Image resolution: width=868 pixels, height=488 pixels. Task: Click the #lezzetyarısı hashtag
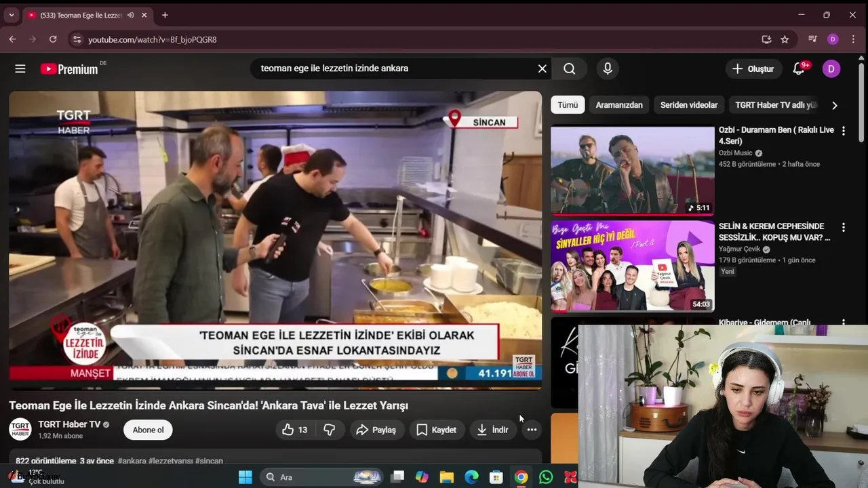(170, 461)
